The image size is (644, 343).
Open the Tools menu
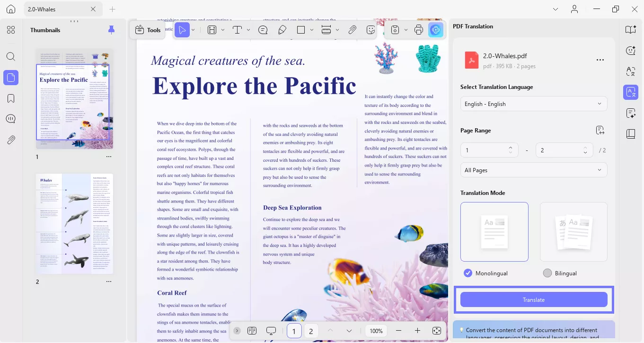(147, 29)
